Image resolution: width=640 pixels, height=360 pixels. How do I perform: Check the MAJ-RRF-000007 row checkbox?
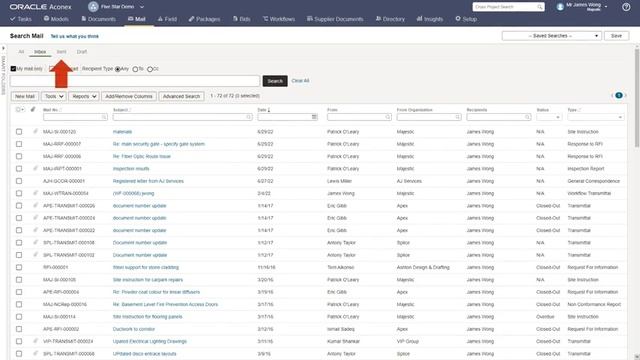tap(19, 144)
